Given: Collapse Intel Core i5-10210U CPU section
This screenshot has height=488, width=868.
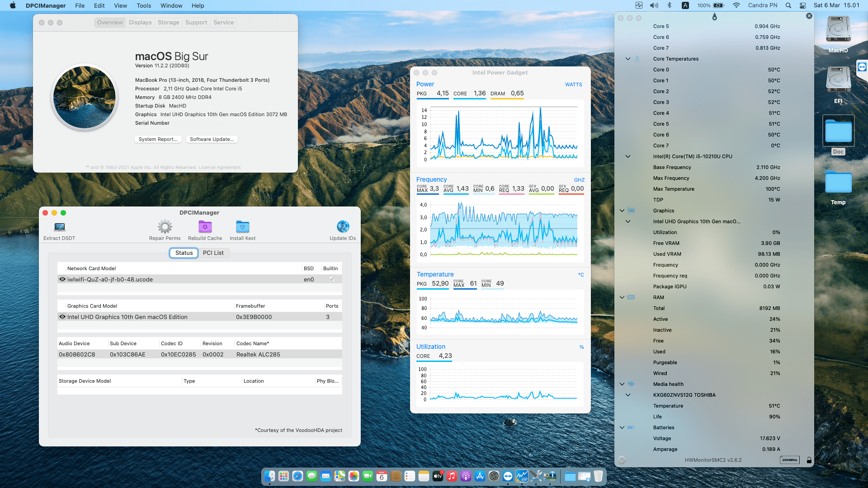Looking at the screenshot, I should [x=628, y=156].
